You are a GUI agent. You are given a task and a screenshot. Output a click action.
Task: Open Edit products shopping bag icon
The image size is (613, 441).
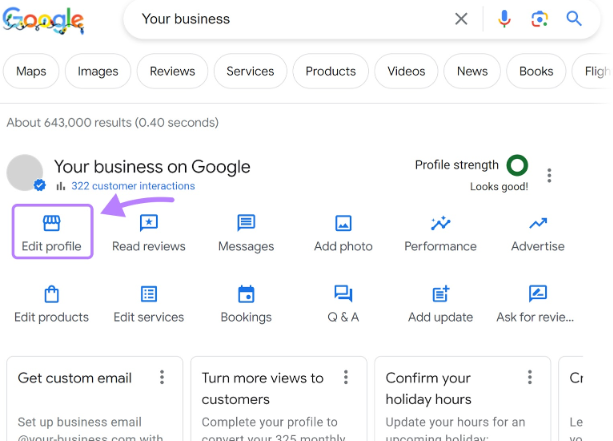pos(52,294)
